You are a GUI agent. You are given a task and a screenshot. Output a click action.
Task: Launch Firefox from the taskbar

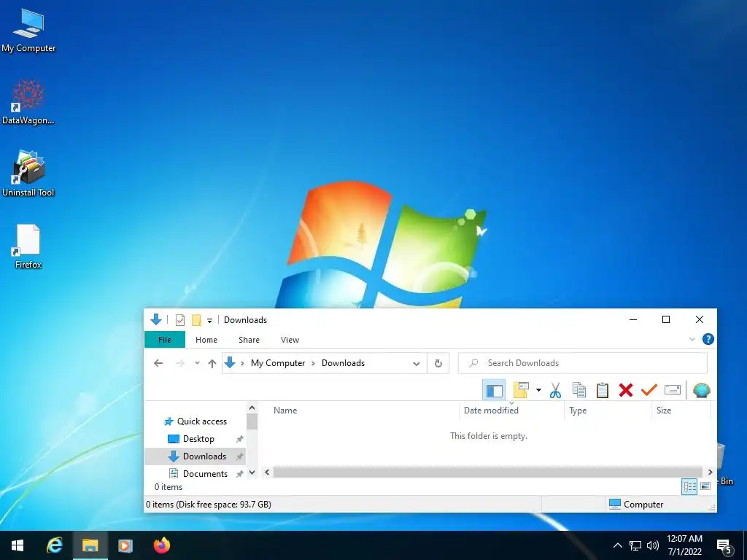[x=161, y=545]
